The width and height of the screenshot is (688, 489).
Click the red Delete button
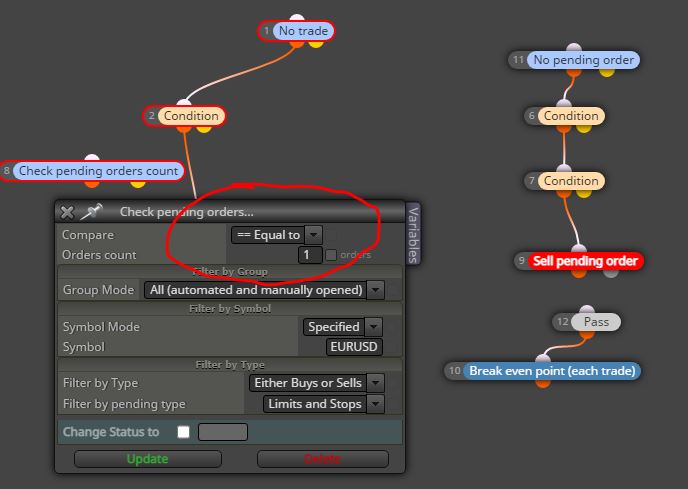click(x=322, y=459)
